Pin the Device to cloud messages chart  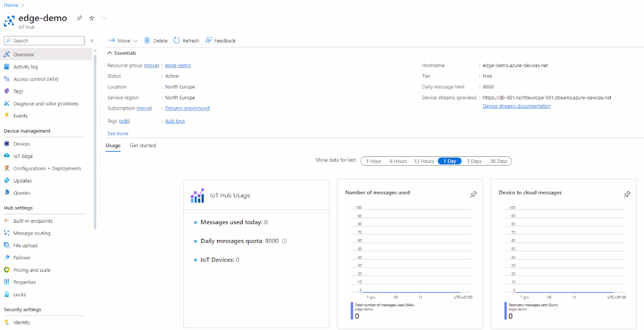[x=627, y=195]
